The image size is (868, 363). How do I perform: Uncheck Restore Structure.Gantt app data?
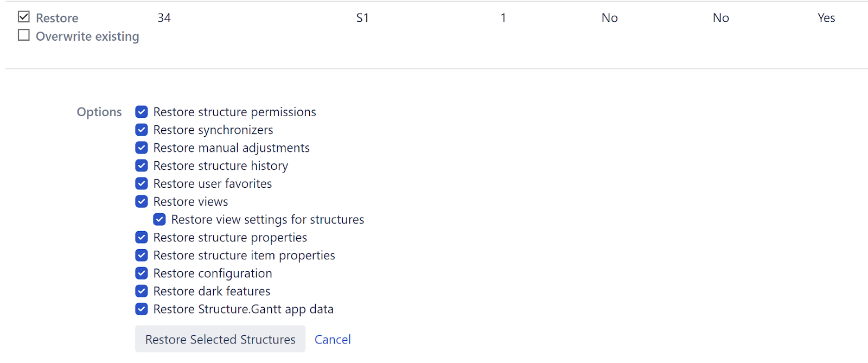142,309
